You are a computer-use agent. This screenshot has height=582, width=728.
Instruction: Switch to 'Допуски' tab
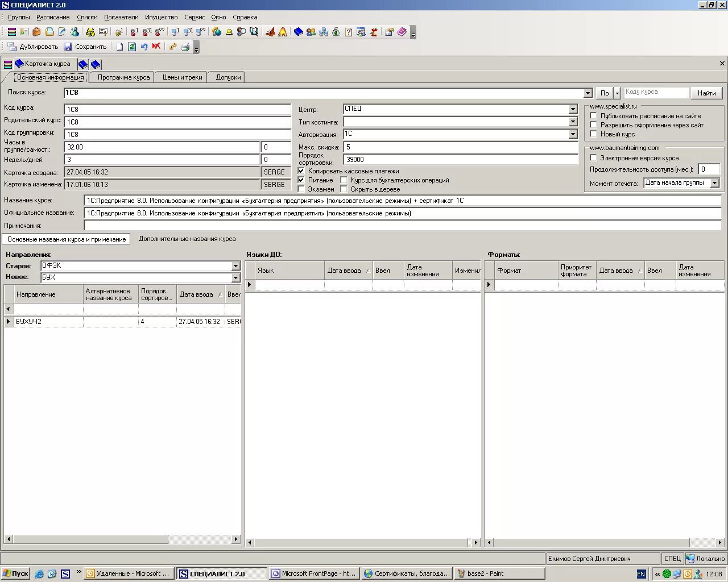coord(228,77)
